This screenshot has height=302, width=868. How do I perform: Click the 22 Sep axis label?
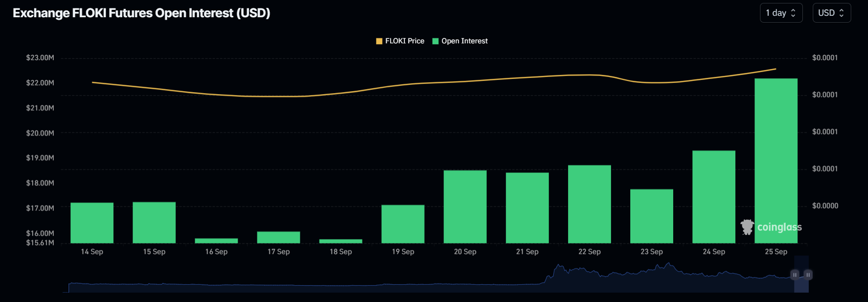tap(589, 252)
